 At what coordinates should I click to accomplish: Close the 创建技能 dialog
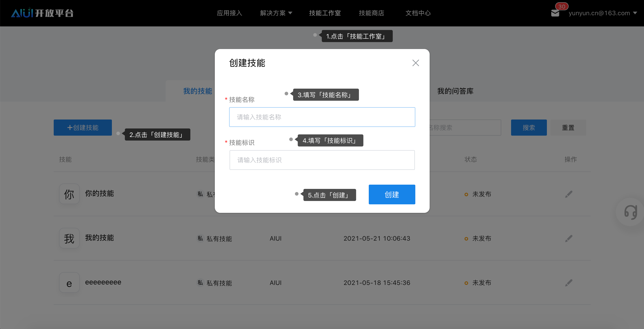coord(416,63)
